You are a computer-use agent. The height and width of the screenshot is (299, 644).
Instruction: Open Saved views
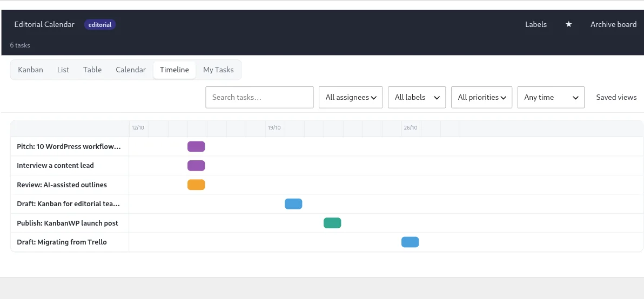click(616, 97)
